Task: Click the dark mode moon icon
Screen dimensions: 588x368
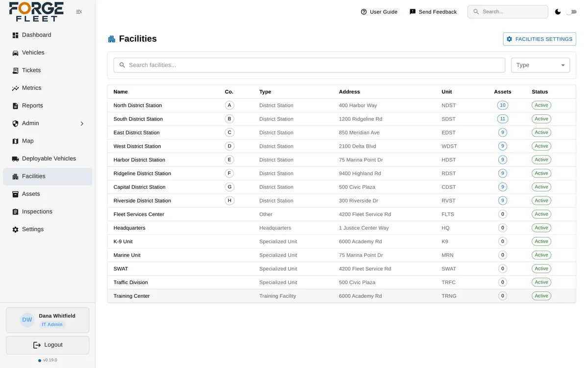Action: coord(558,12)
